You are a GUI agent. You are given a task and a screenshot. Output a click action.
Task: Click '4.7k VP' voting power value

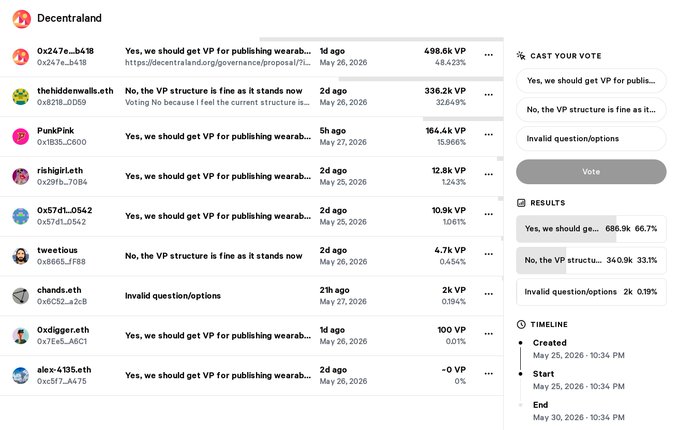450,250
